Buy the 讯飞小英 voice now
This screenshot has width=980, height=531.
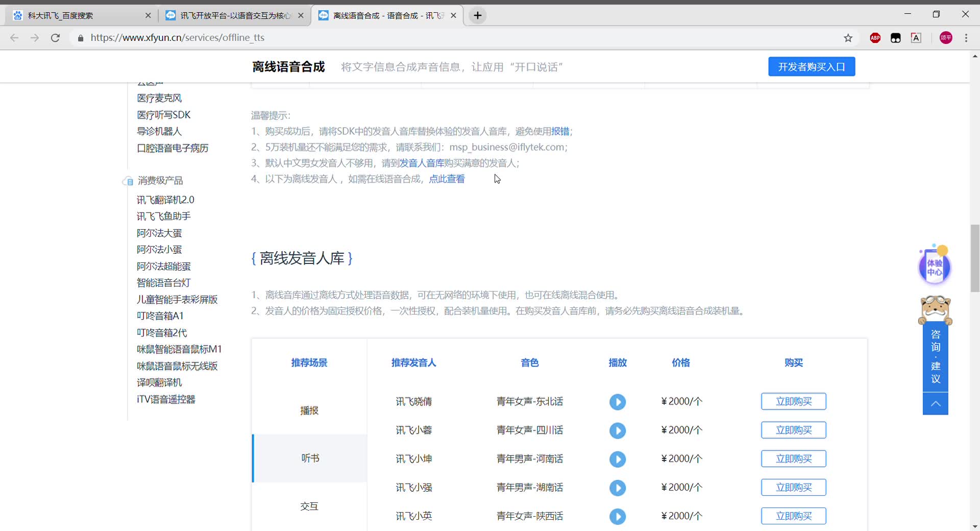[x=793, y=516]
